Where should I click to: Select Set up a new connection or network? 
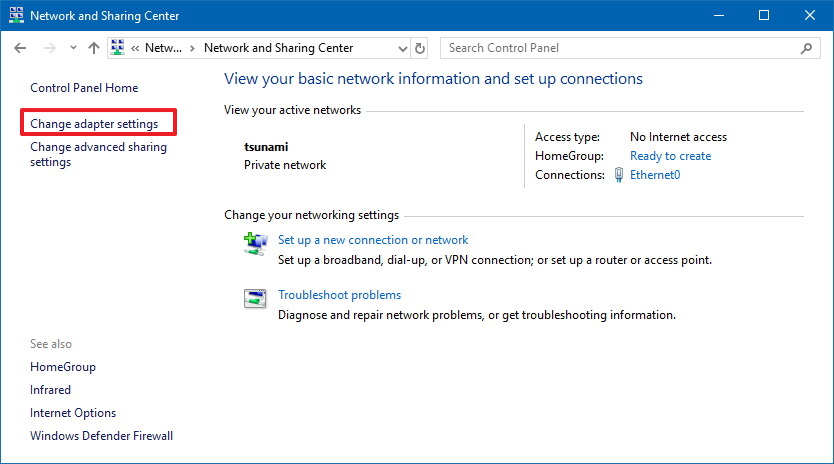tap(373, 240)
